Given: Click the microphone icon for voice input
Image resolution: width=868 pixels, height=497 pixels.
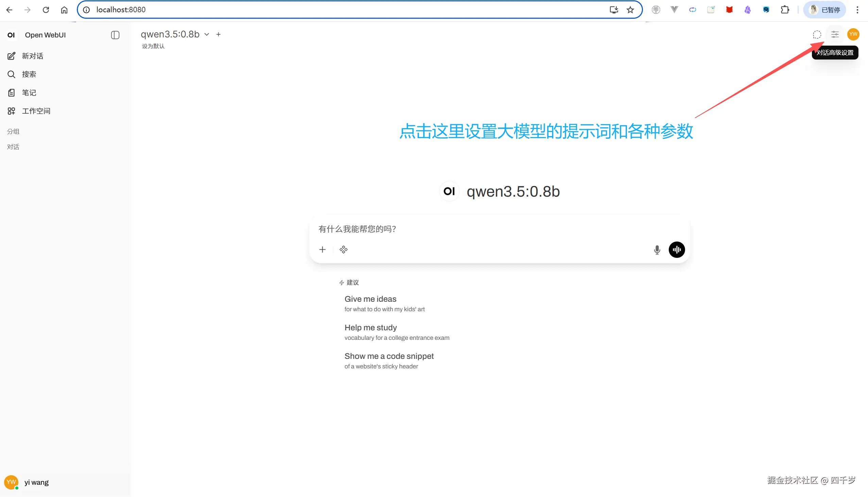Looking at the screenshot, I should [x=657, y=250].
